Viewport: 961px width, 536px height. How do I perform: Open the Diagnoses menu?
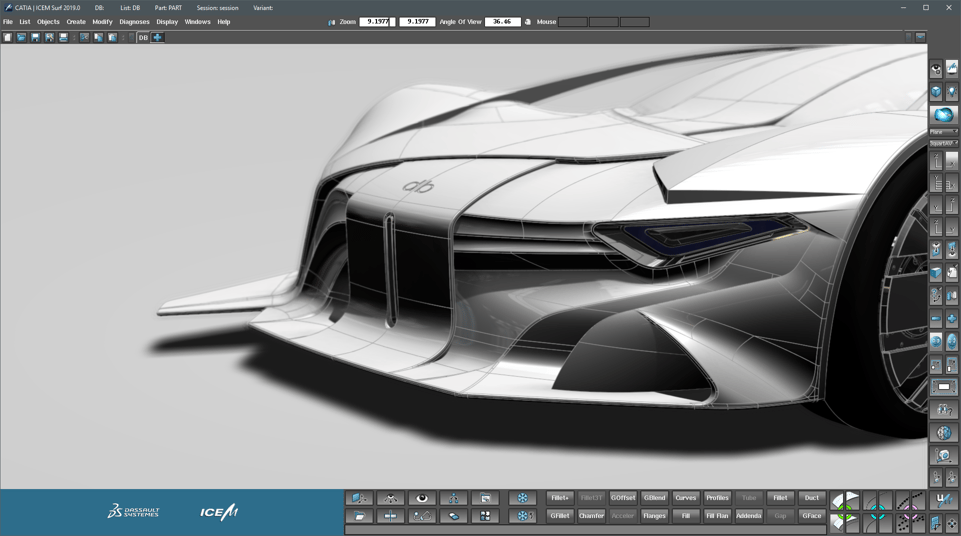click(134, 22)
